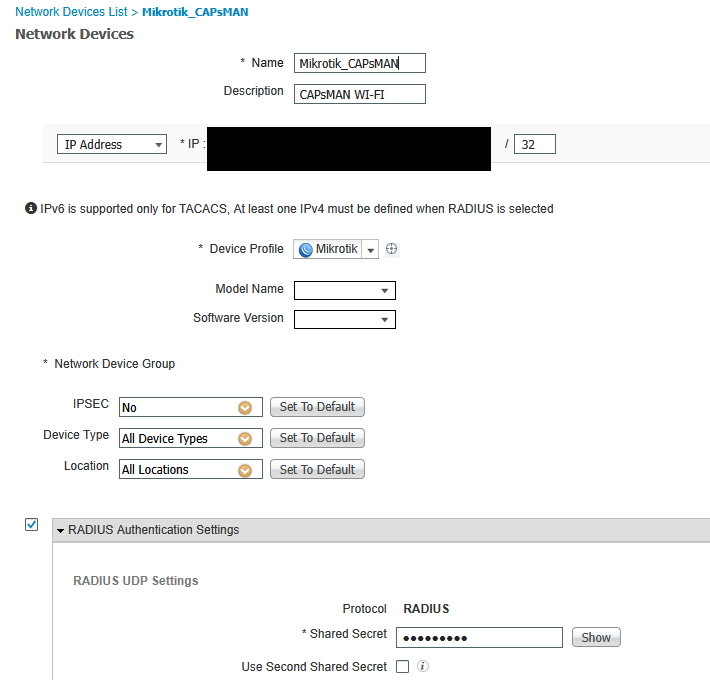Open the IP Address type dropdown

(x=112, y=144)
